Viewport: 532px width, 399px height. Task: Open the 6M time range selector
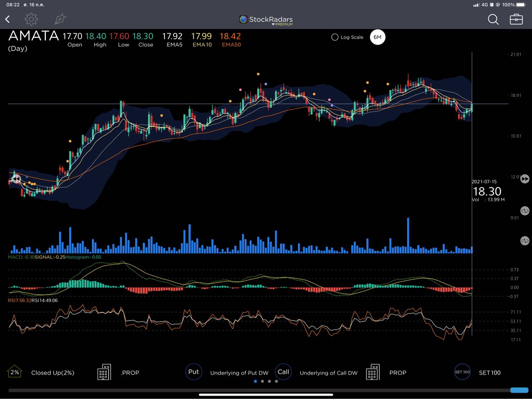(377, 37)
